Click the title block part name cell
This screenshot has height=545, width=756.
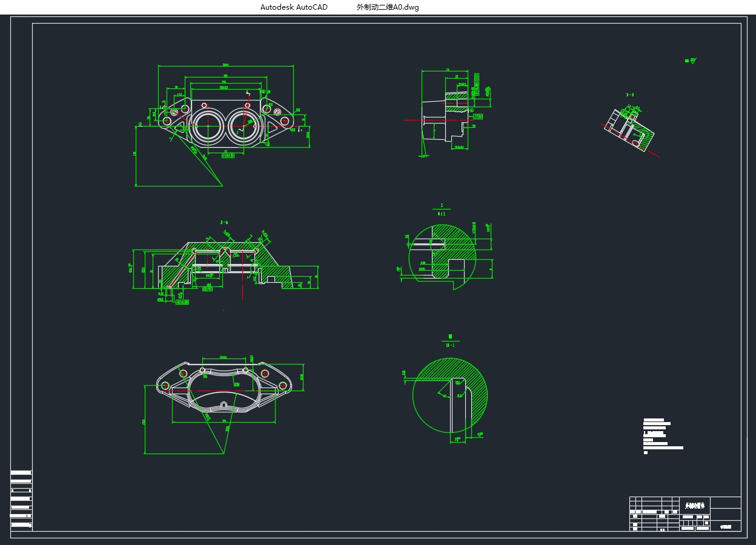pos(694,504)
